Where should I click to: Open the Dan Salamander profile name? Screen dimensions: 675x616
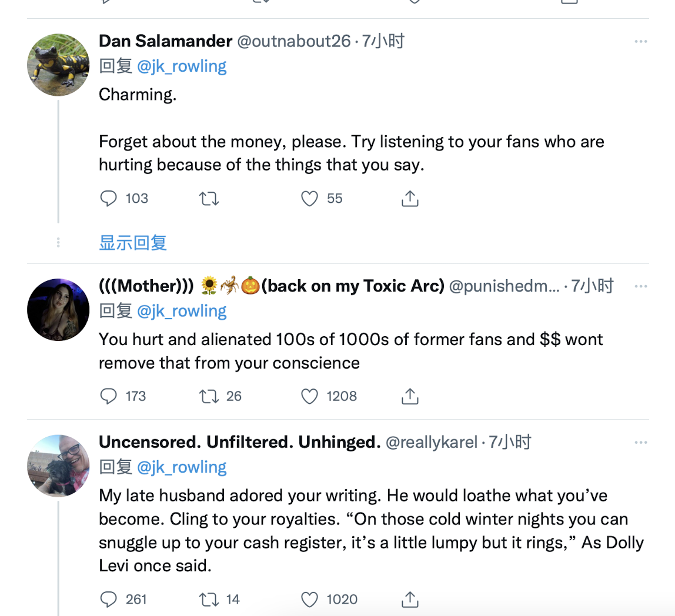click(165, 41)
